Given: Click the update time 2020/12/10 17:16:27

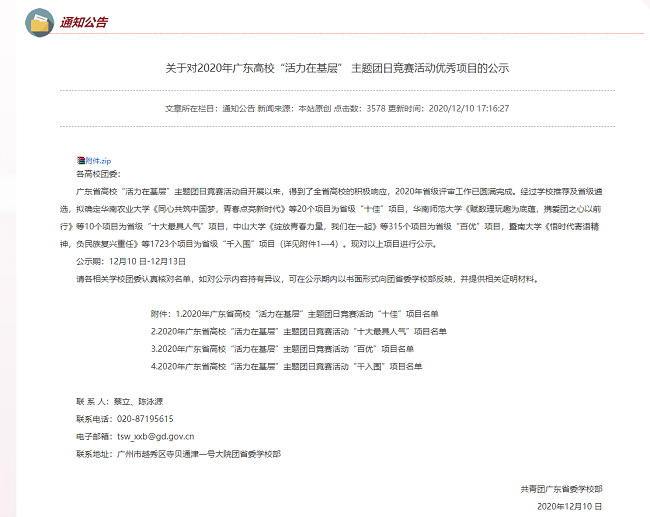Looking at the screenshot, I should tap(468, 107).
